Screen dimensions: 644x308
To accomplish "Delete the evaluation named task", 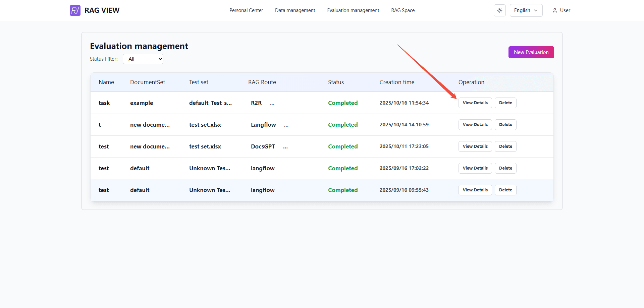I will (505, 103).
